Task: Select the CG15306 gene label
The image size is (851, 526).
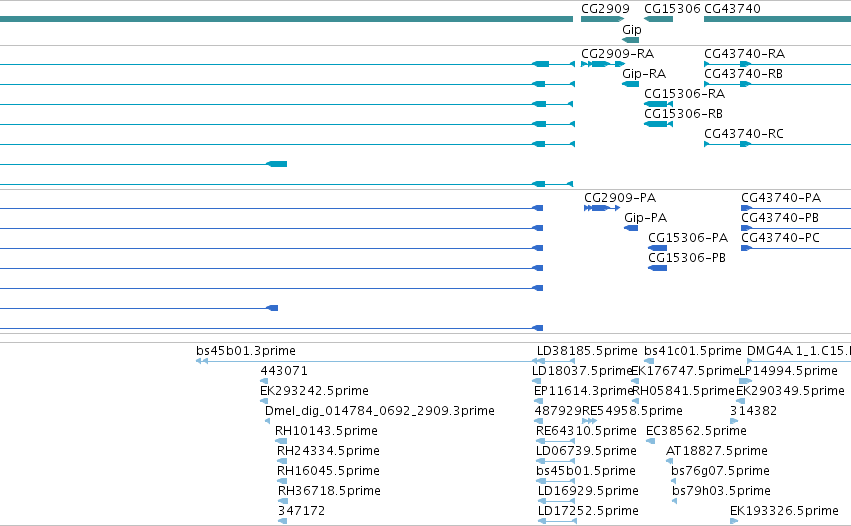Action: pos(672,9)
